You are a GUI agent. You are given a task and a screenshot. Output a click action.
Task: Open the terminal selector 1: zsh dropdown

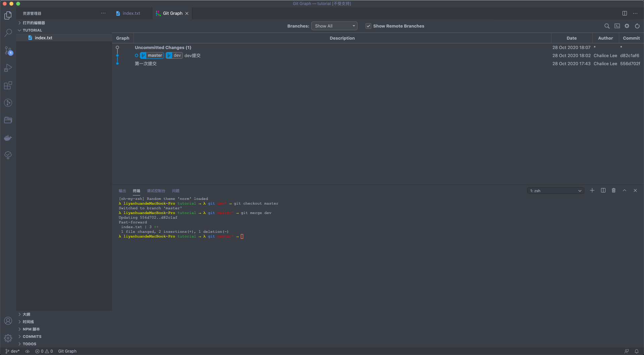coord(555,191)
